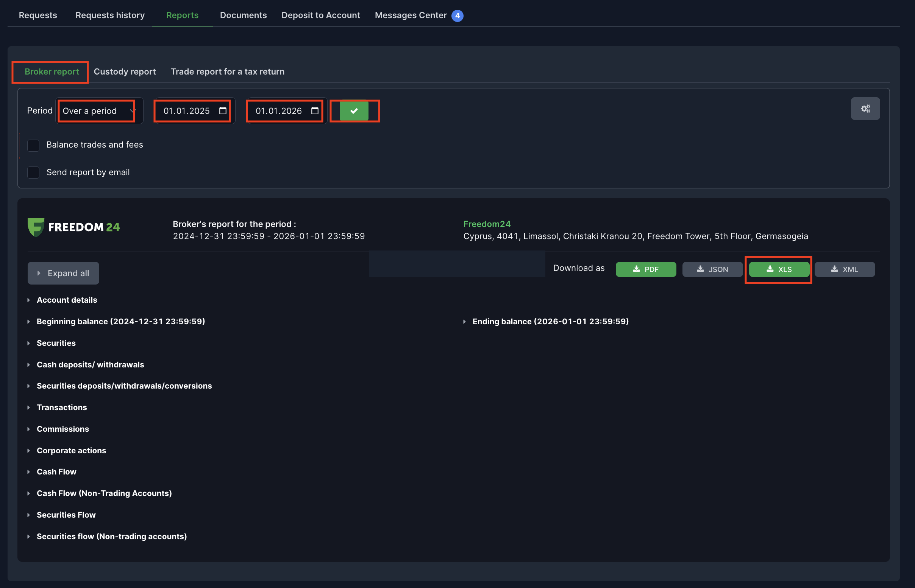Expand the Ending balance section
The image size is (915, 588).
coord(550,322)
